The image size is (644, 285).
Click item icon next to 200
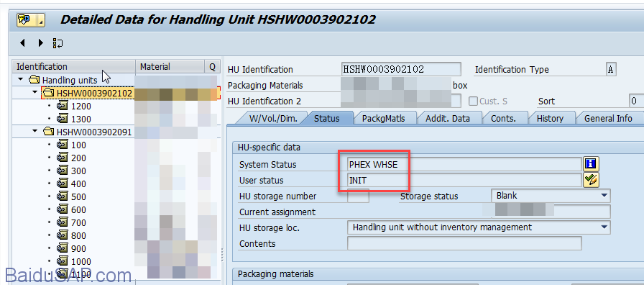63,158
